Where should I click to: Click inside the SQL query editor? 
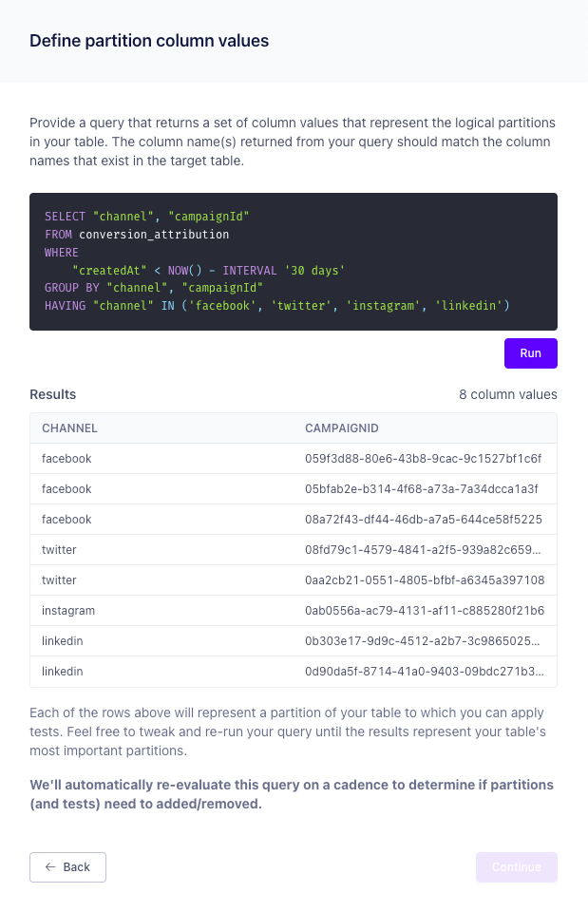click(x=293, y=261)
